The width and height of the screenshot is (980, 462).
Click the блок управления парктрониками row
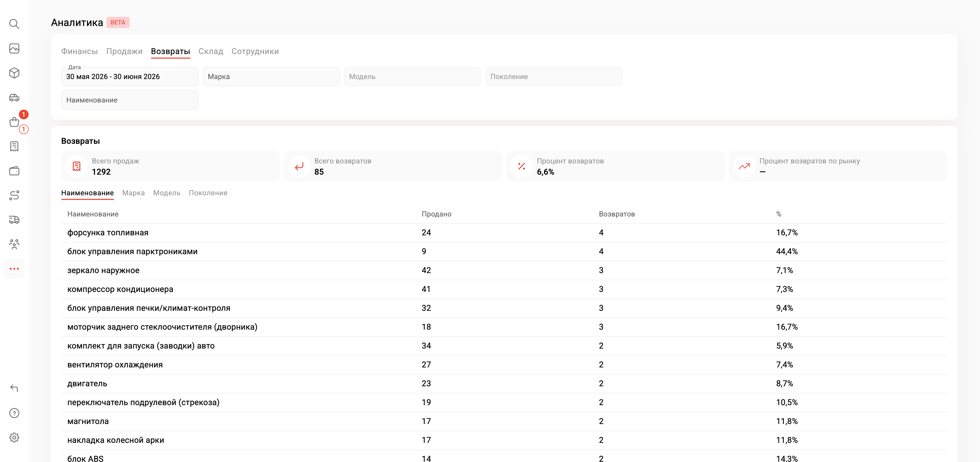point(504,251)
